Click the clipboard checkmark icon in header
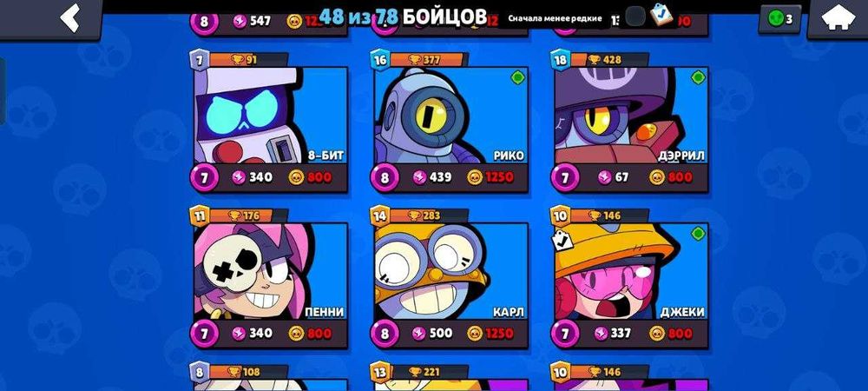This screenshot has height=391, width=868. [661, 15]
